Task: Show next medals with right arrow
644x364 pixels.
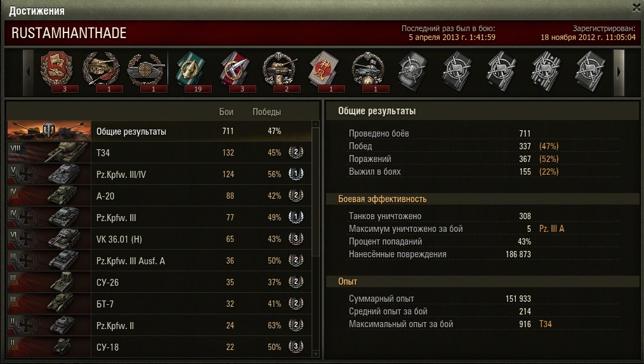Action: pos(619,72)
